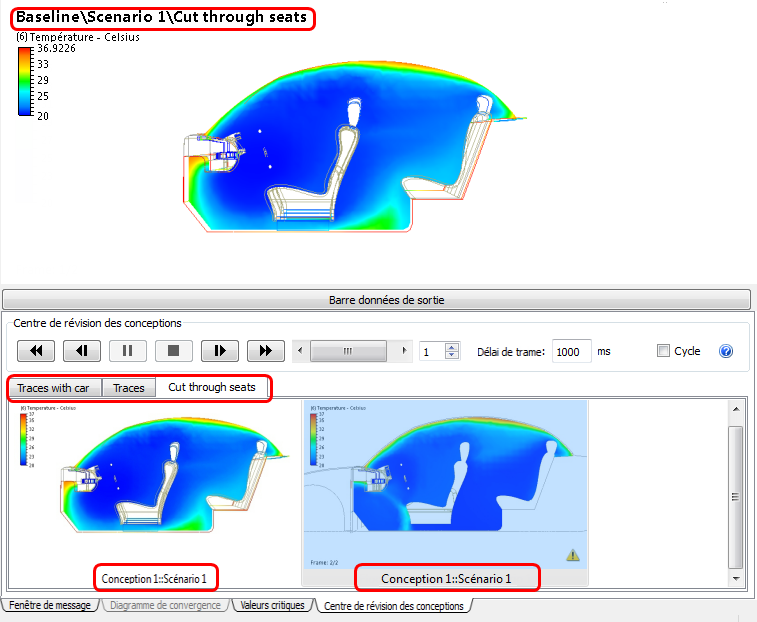Click the Baseline\Scenario 1\Cut through seats title
Screen dimensions: 757x622
coord(162,17)
